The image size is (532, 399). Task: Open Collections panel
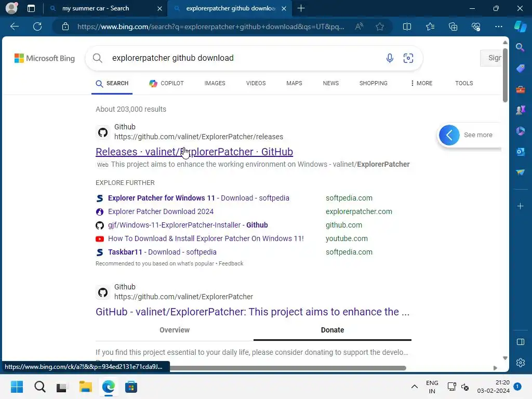(x=453, y=26)
